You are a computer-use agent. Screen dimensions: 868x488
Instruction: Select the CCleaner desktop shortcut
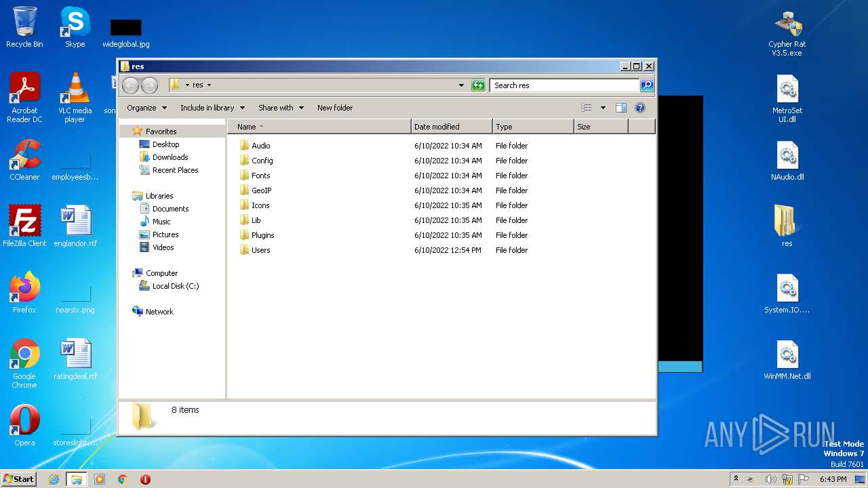point(24,161)
